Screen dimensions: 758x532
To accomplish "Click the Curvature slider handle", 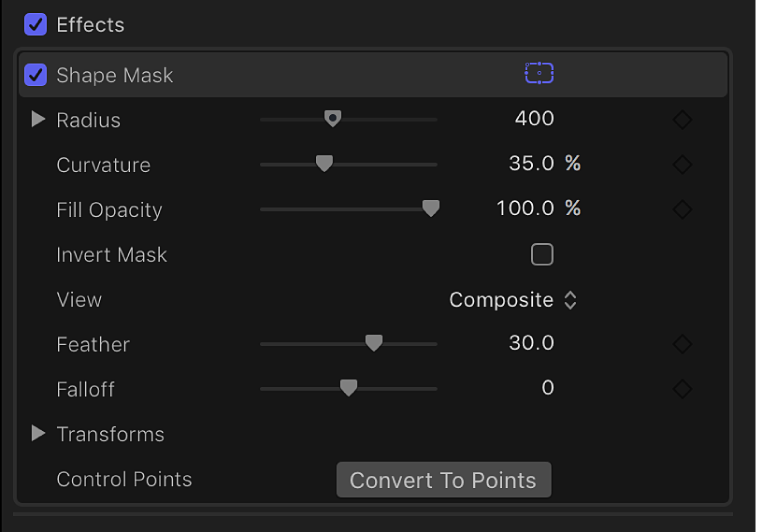I will [x=324, y=163].
